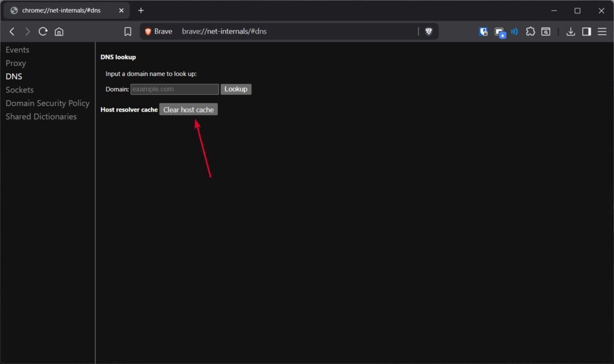Click the Lookup button
The image size is (614, 364).
236,89
